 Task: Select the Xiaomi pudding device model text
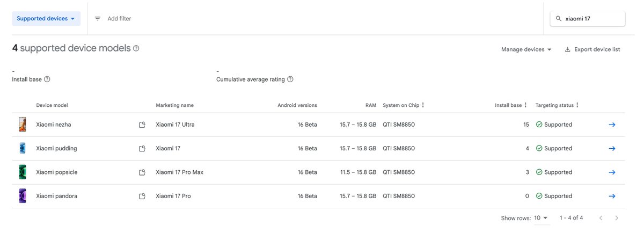pyautogui.click(x=56, y=148)
